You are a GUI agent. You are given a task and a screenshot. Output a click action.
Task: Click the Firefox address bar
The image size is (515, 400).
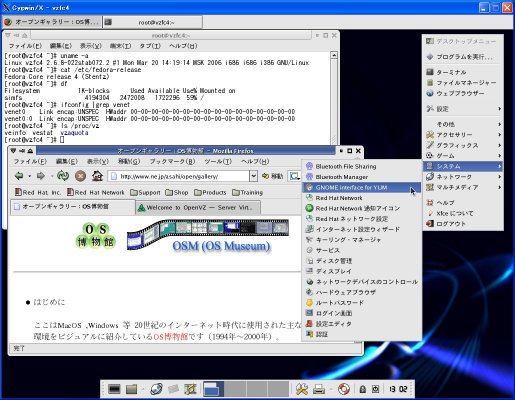pyautogui.click(x=179, y=176)
